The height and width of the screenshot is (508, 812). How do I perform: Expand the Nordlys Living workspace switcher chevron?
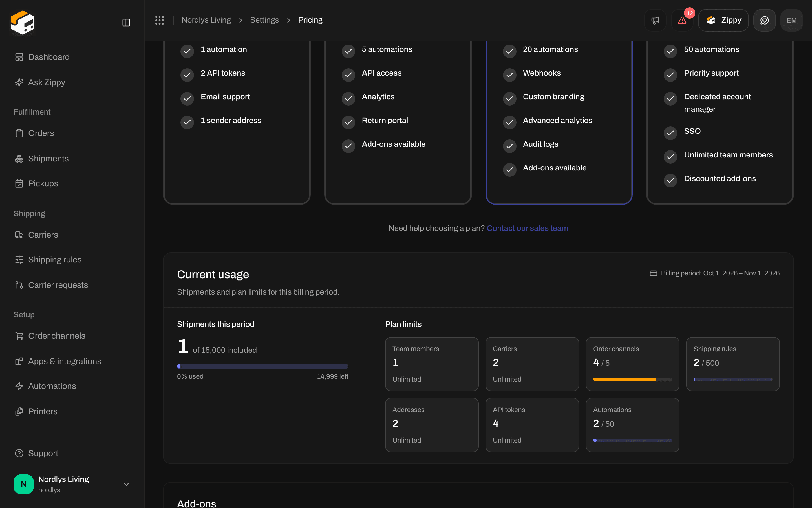click(x=126, y=484)
